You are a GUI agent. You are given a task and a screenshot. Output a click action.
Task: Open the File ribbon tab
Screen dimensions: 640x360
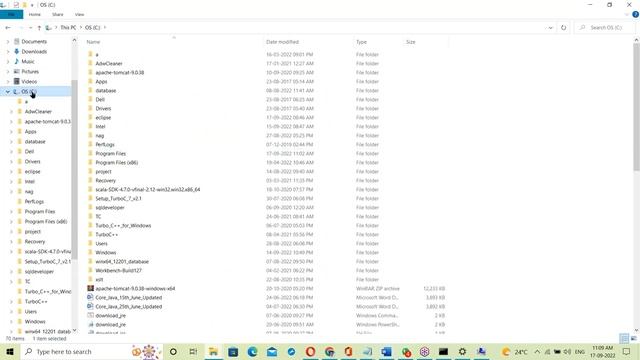[x=11, y=14]
